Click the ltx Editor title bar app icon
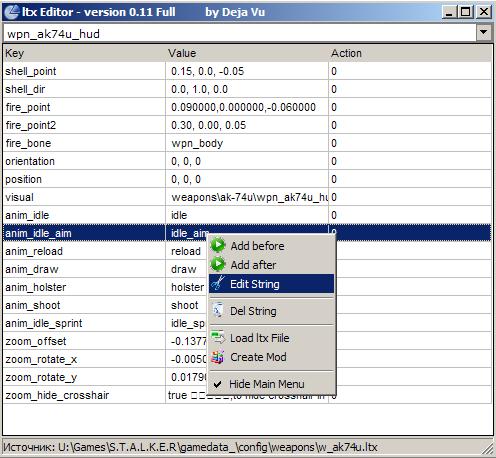 (12, 12)
